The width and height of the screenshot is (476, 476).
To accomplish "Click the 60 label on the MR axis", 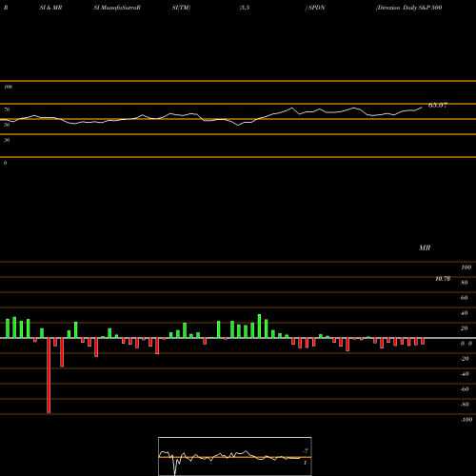I will pos(464,298).
